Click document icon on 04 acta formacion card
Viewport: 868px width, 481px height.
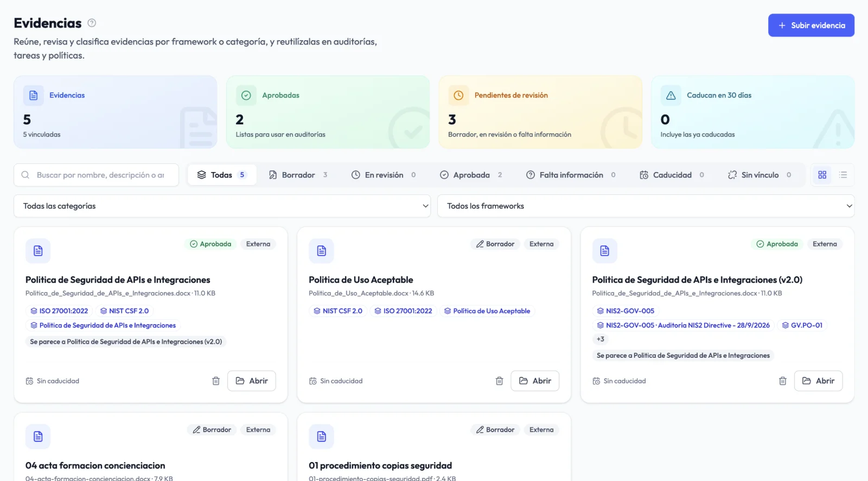[38, 436]
